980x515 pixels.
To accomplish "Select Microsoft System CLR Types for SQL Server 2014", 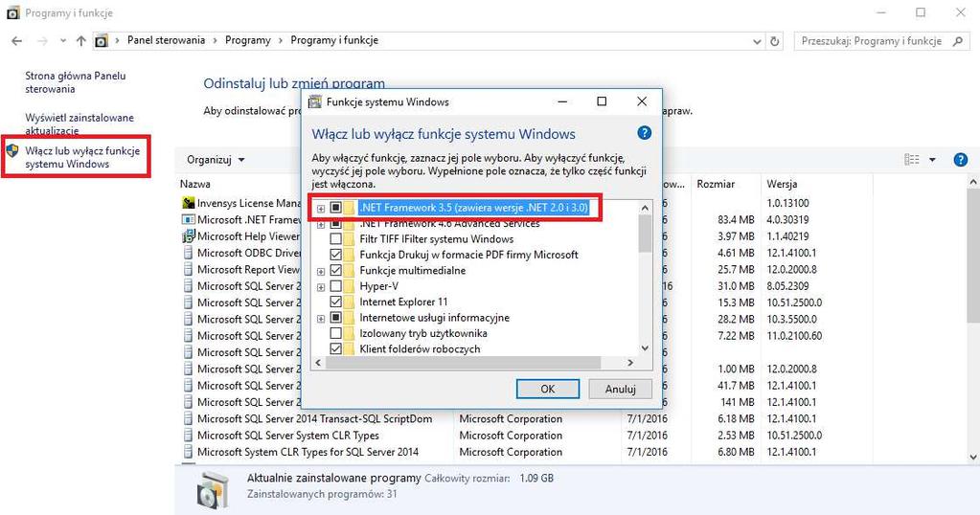I will tap(308, 452).
